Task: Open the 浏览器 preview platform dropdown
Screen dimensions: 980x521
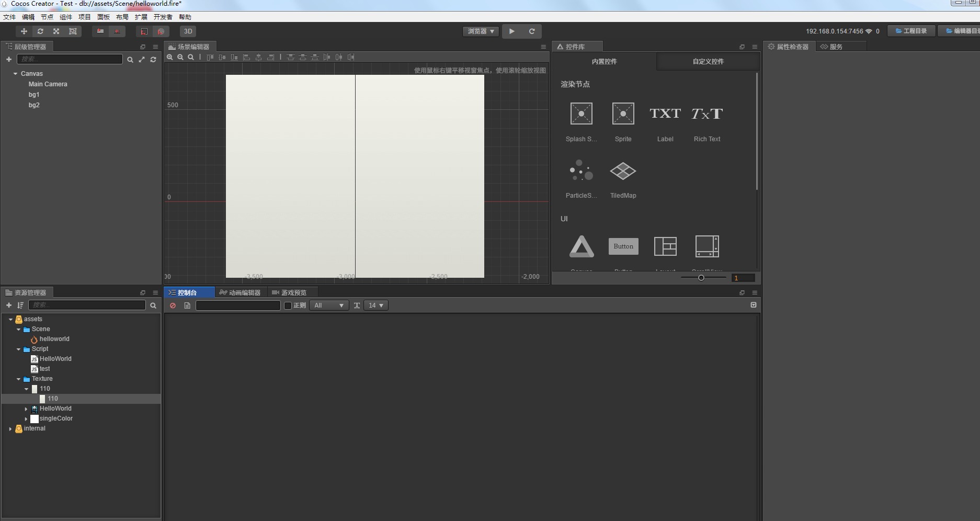Action: pos(481,31)
